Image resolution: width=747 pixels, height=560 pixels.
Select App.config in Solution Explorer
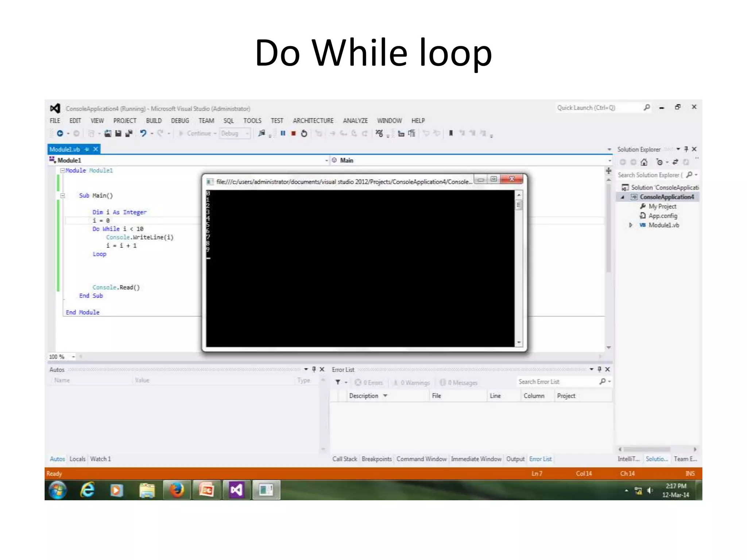[x=663, y=216]
